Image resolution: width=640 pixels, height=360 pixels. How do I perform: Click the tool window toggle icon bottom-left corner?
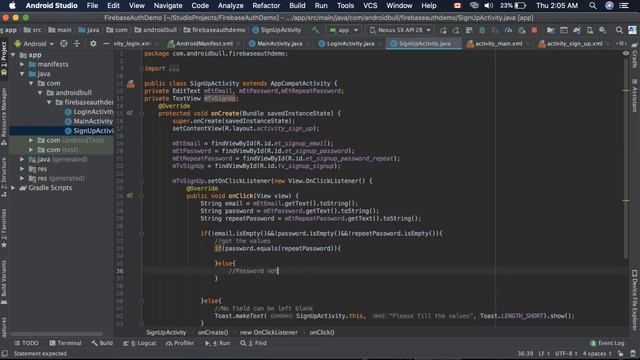[x=4, y=353]
